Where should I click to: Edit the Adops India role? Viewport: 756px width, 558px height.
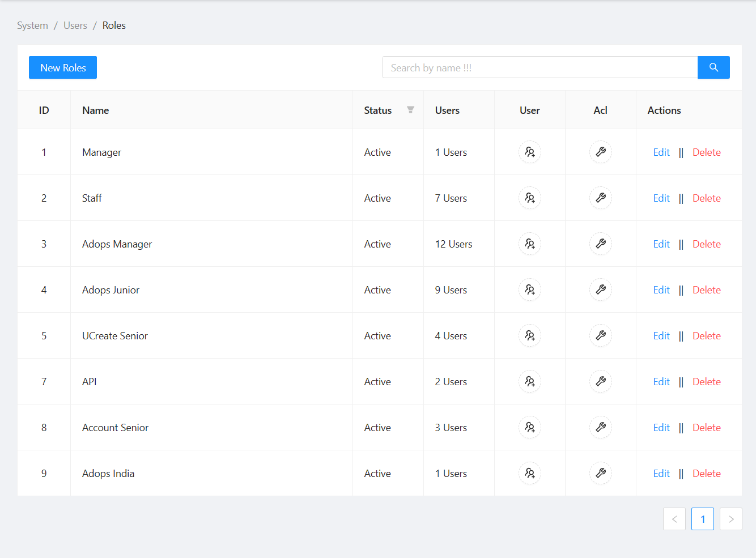point(661,474)
